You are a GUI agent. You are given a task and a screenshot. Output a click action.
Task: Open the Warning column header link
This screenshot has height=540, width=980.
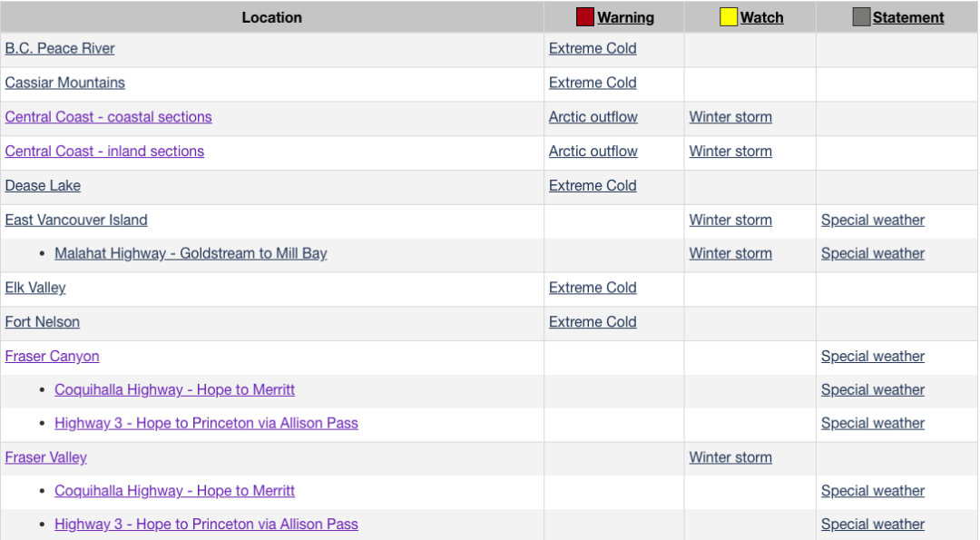625,17
